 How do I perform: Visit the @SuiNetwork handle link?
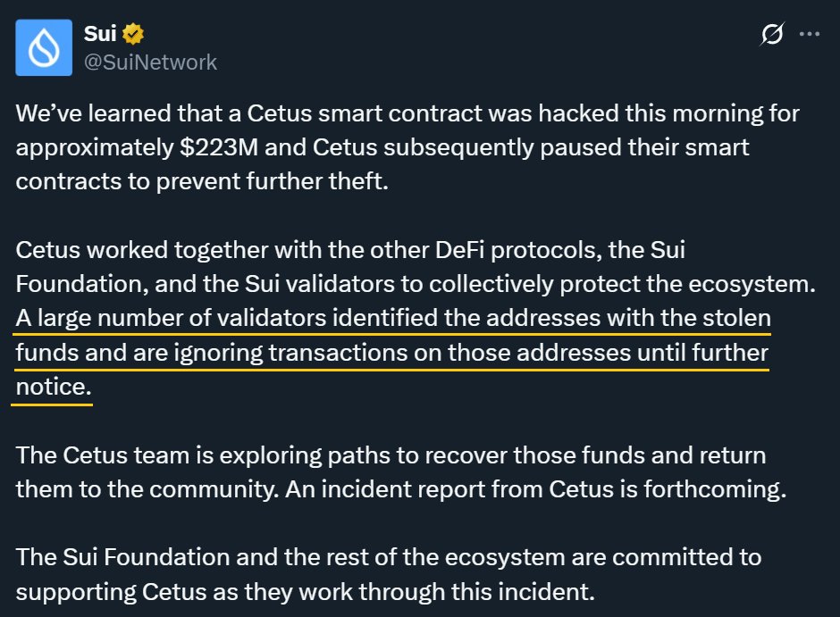[150, 63]
